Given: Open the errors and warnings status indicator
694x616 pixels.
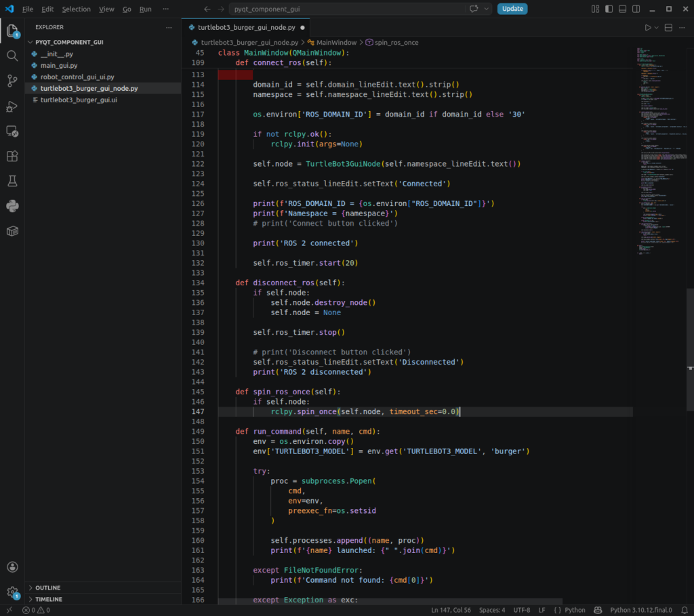Looking at the screenshot, I should pyautogui.click(x=36, y=611).
